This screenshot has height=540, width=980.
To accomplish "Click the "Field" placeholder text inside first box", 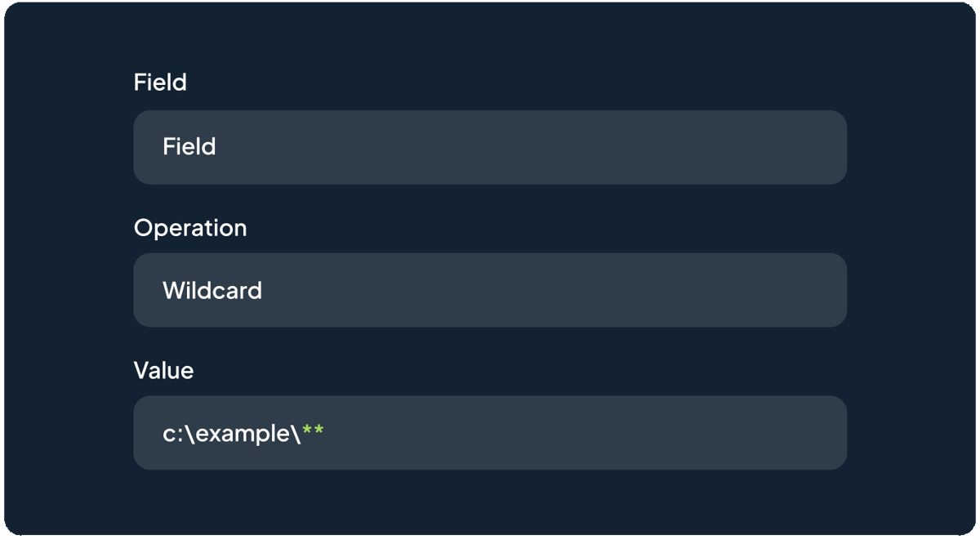I will point(189,147).
